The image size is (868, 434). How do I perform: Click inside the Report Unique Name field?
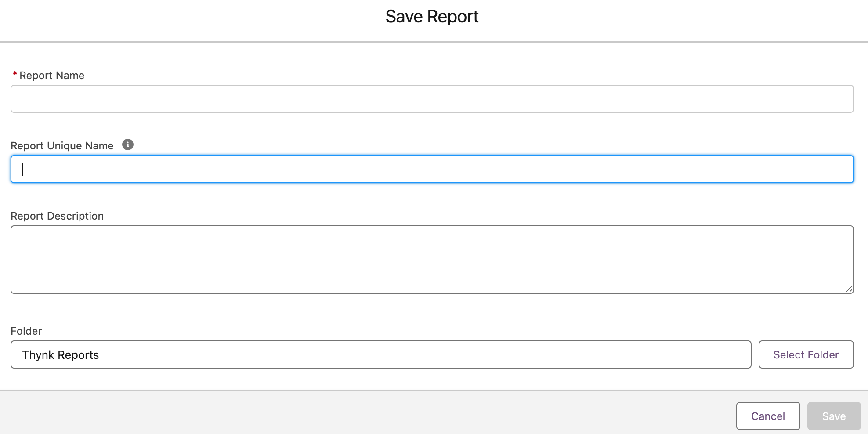point(432,169)
